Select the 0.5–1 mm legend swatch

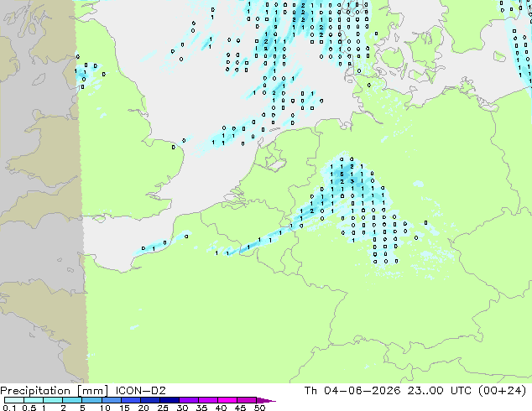tap(34, 400)
